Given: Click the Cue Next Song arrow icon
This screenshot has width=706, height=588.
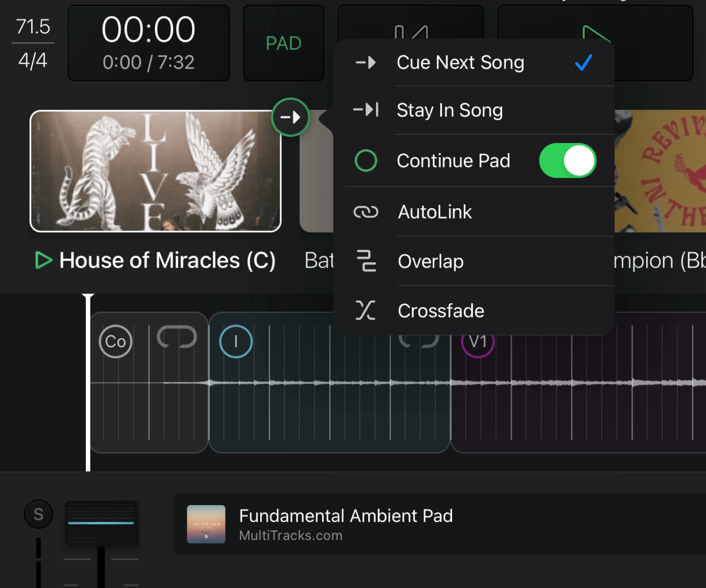Looking at the screenshot, I should tap(366, 63).
